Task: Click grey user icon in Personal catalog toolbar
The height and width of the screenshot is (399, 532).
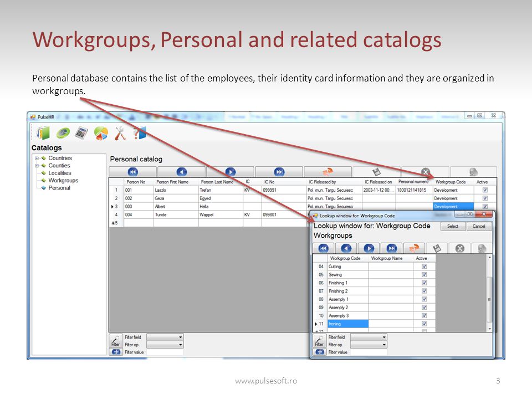Action: click(x=474, y=172)
